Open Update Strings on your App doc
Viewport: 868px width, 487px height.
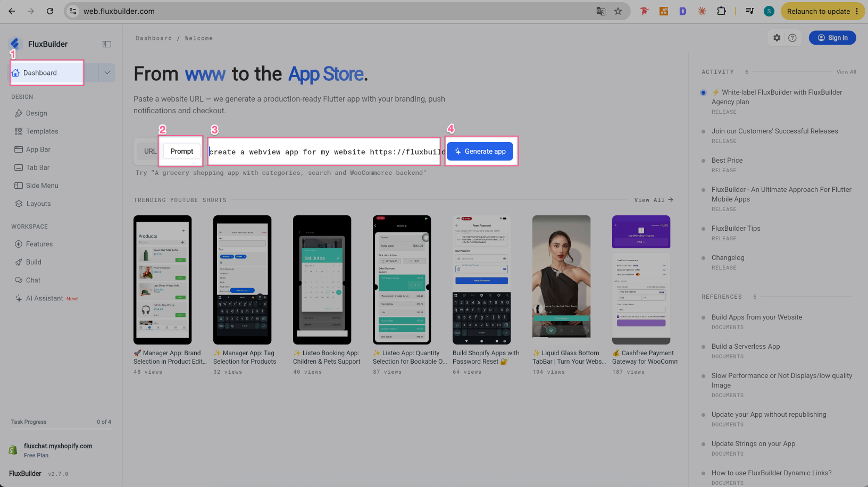[x=754, y=444]
